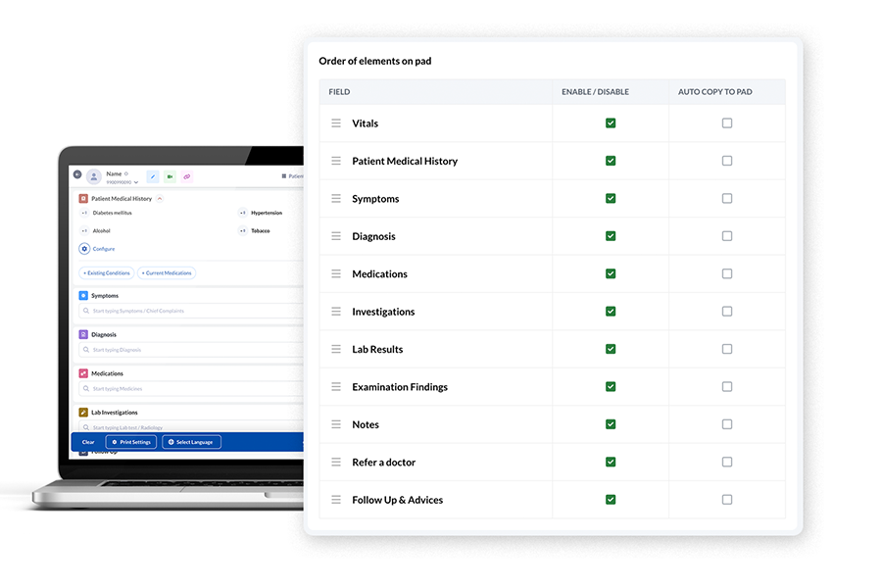
Task: Collapse the Patient Medical History section
Action: click(160, 199)
